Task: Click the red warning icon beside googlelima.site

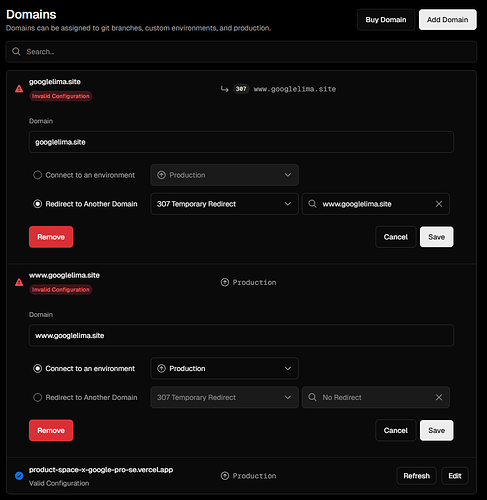Action: (19, 89)
